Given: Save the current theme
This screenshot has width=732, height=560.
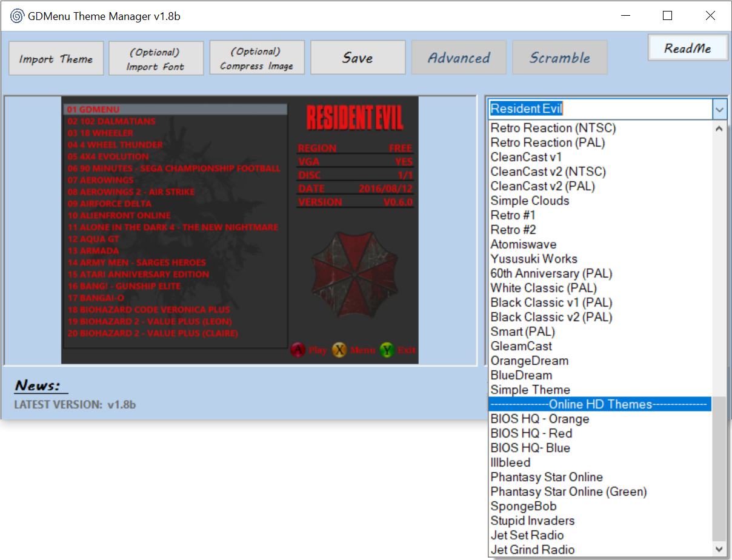Looking at the screenshot, I should 358,58.
